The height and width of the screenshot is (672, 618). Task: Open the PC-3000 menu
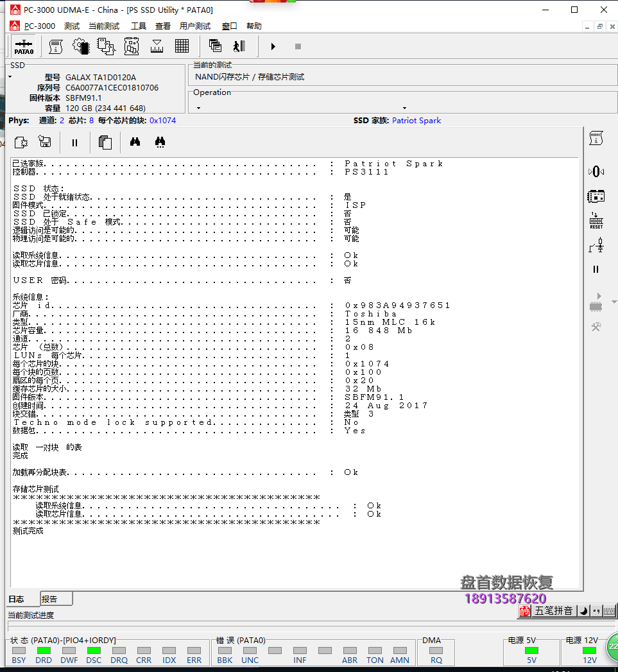tap(39, 26)
